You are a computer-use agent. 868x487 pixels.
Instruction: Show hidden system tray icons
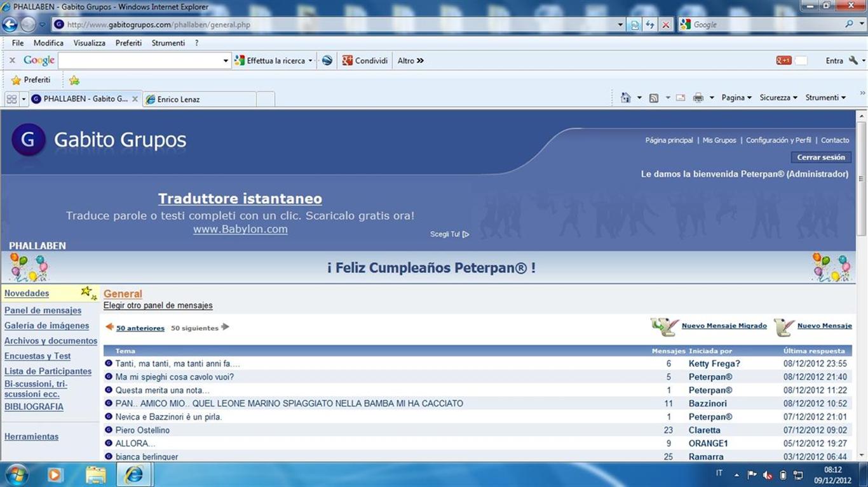click(x=736, y=475)
